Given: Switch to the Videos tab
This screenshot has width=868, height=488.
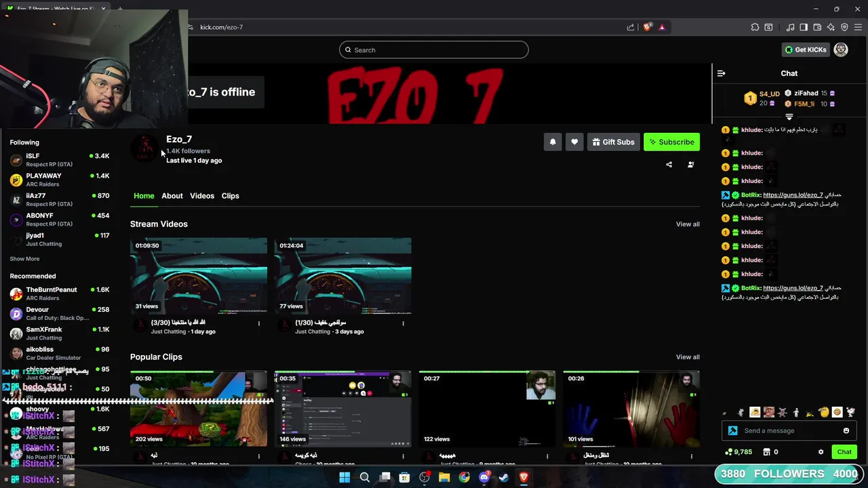Looking at the screenshot, I should 202,196.
